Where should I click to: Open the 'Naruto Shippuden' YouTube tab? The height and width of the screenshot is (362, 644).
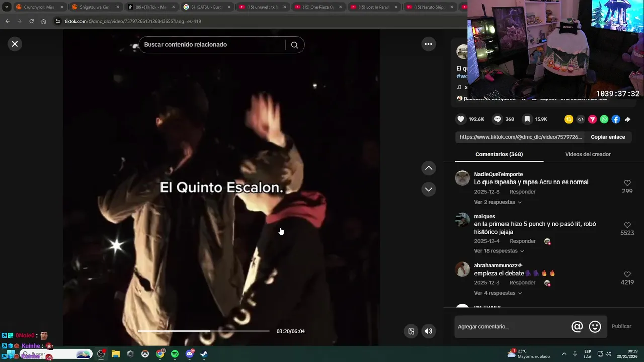tap(430, 7)
